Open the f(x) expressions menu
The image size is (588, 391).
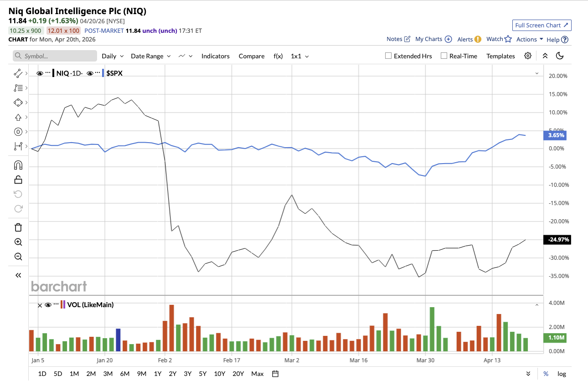point(278,56)
